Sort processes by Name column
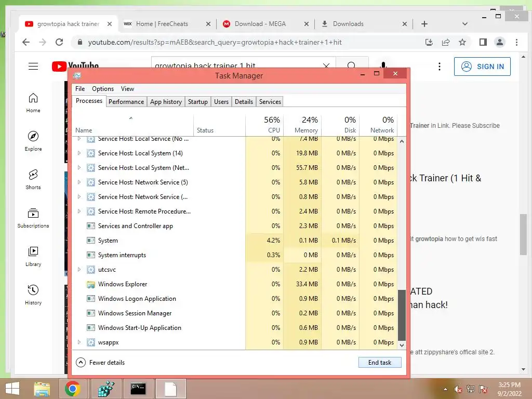This screenshot has width=532, height=399. [132, 125]
